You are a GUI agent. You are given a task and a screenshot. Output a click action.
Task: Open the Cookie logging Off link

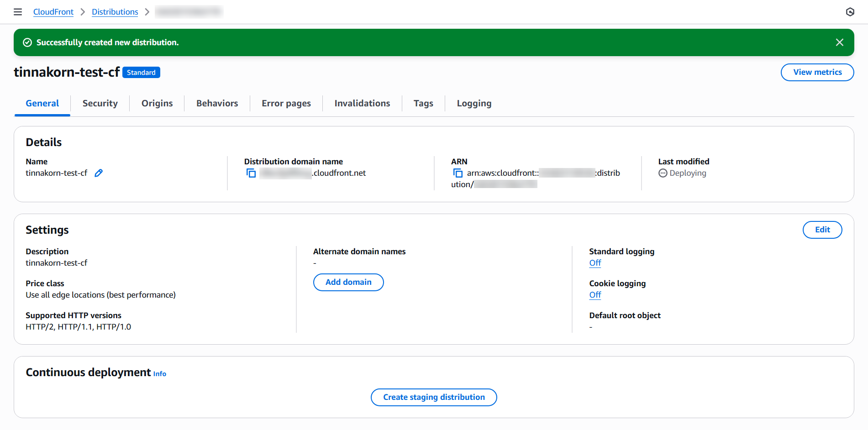click(x=595, y=295)
